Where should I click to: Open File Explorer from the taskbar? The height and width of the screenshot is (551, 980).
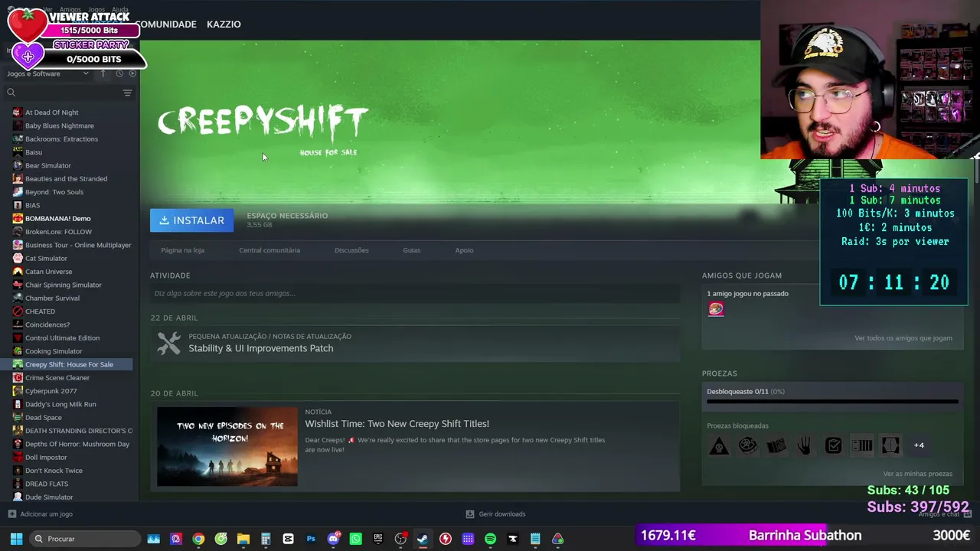point(243,539)
